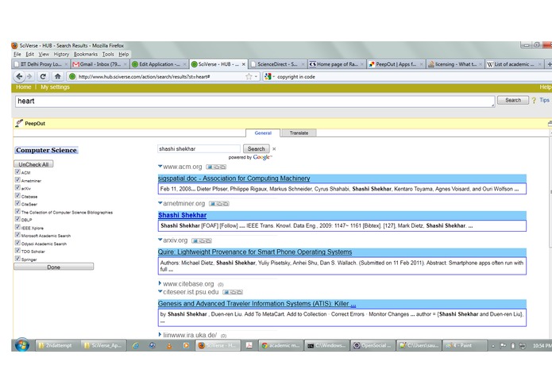
Task: Click the PeepOut gadget logo icon
Action: pyautogui.click(x=19, y=123)
